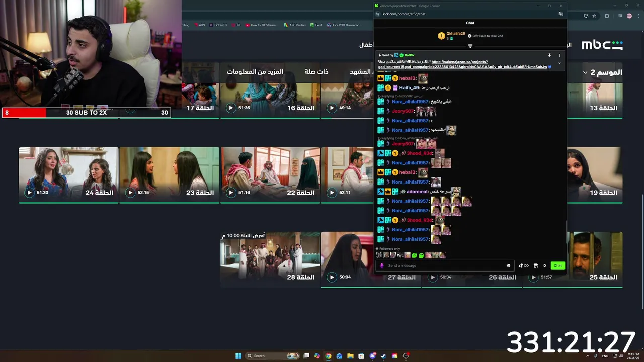Screen dimensions: 644x362
Task: Open Chrome three-dot menu in main window
Action: tap(638, 16)
